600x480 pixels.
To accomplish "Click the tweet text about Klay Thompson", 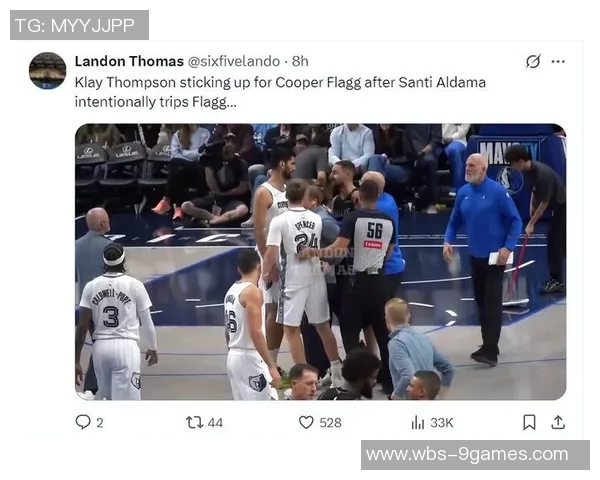I will (280, 92).
